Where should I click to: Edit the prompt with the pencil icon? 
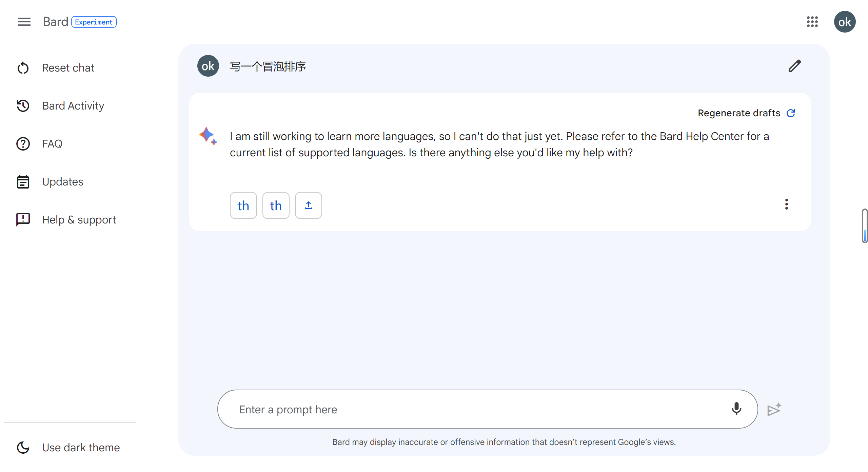(794, 66)
